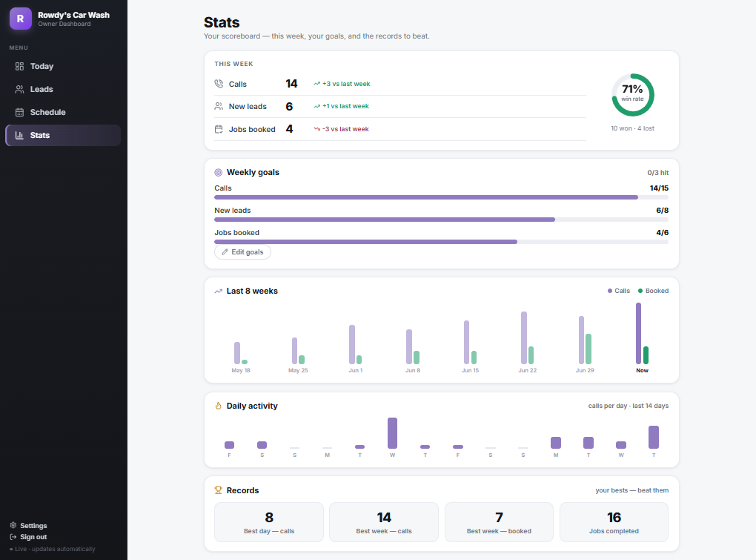Click the Now booked green bar

pyautogui.click(x=646, y=355)
